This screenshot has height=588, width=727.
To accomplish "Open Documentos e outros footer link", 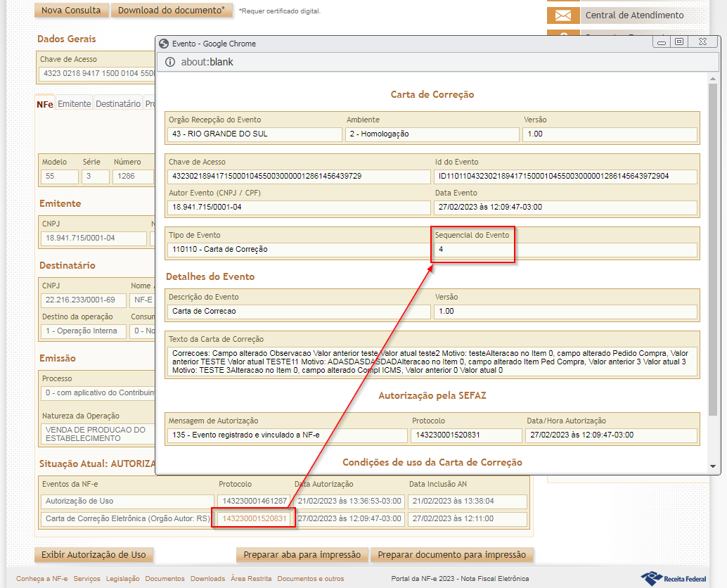I will click(311, 579).
